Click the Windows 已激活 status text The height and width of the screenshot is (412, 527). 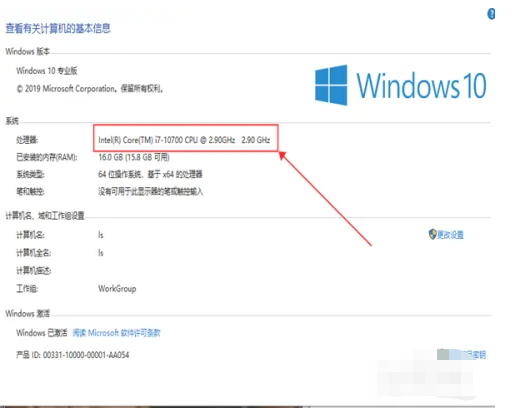click(x=42, y=333)
